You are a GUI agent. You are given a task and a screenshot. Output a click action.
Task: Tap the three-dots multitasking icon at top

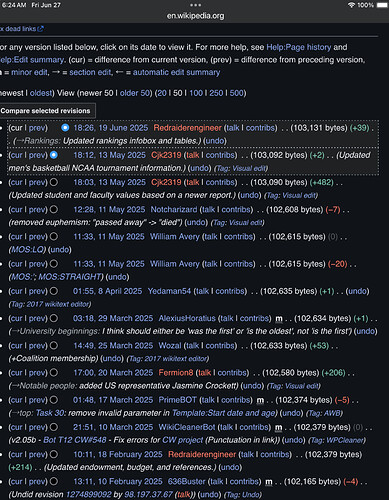pos(195,5)
